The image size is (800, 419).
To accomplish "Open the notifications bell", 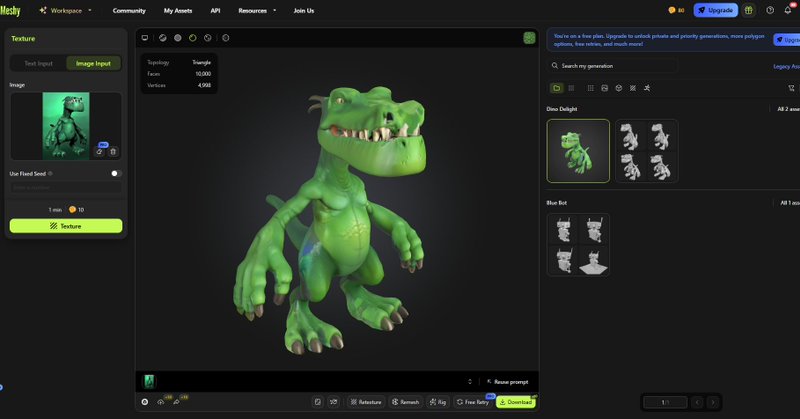I will pyautogui.click(x=788, y=10).
